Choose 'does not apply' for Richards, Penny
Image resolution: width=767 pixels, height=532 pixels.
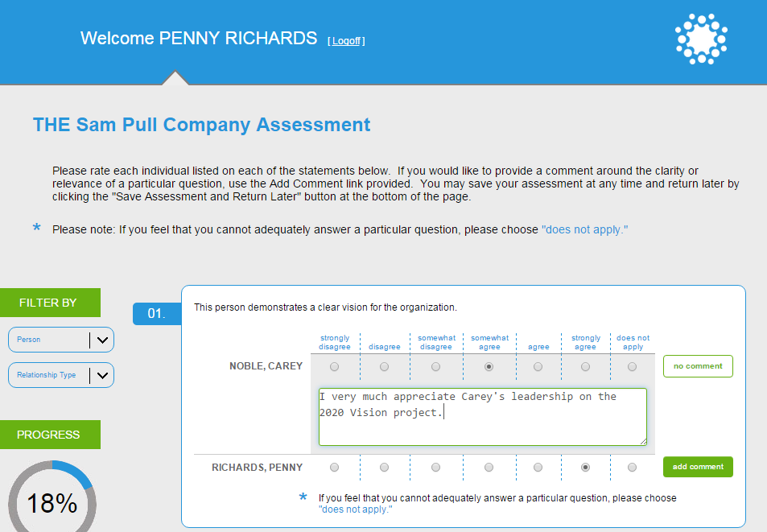click(x=633, y=467)
